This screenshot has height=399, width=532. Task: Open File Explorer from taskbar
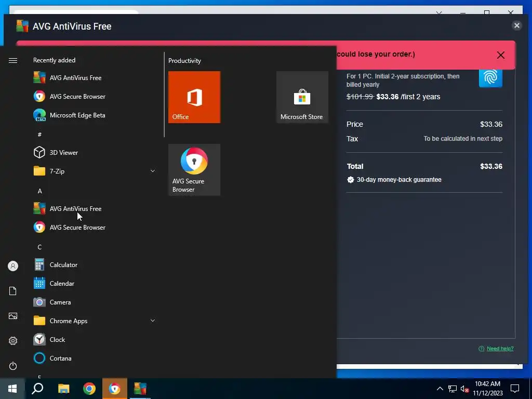(63, 389)
